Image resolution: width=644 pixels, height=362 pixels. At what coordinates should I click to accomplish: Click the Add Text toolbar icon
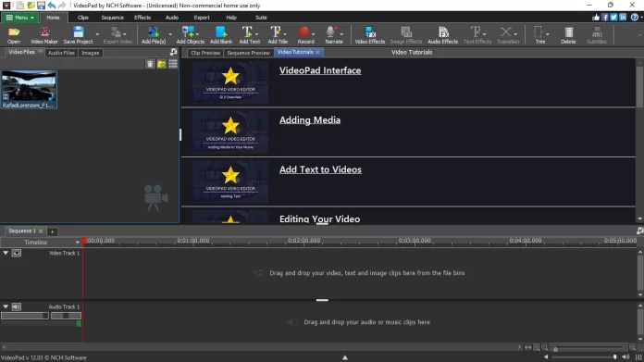[x=249, y=34]
